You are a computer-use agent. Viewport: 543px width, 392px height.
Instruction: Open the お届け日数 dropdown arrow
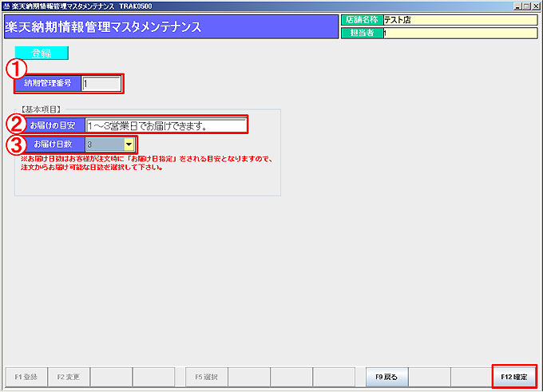(129, 145)
